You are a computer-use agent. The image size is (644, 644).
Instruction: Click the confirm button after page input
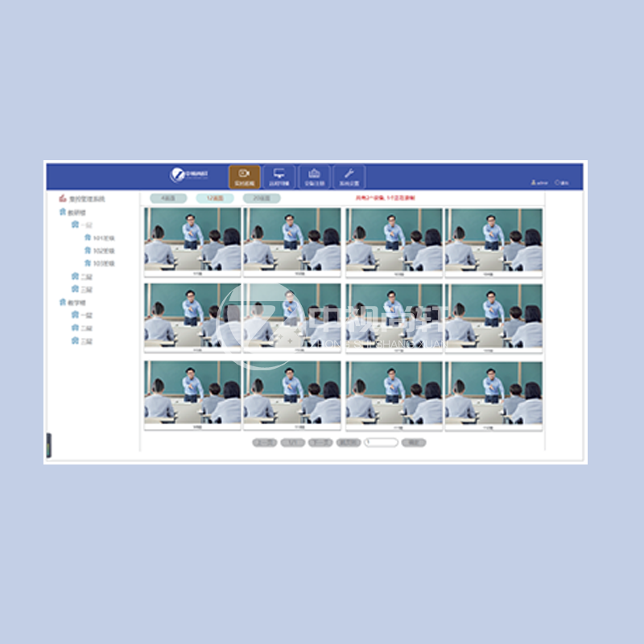[x=413, y=443]
